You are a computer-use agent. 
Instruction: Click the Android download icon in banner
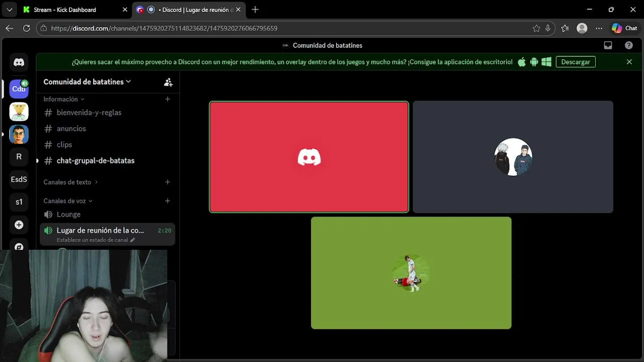(534, 62)
